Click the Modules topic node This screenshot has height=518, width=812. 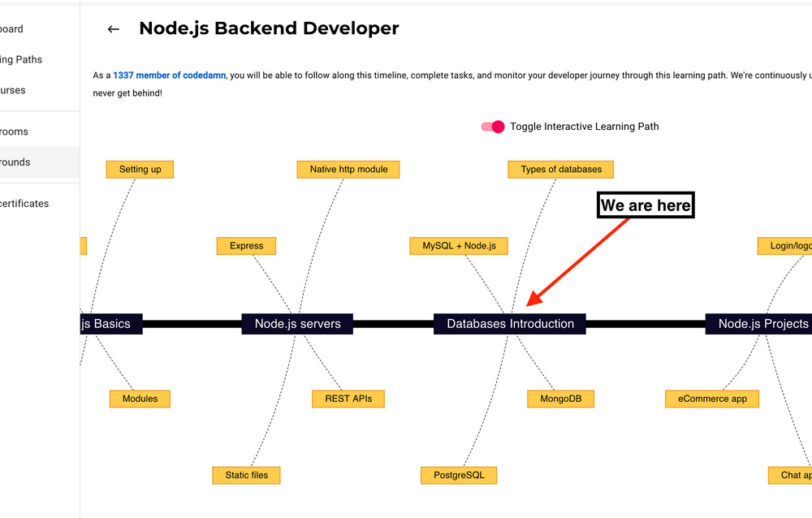pos(140,399)
